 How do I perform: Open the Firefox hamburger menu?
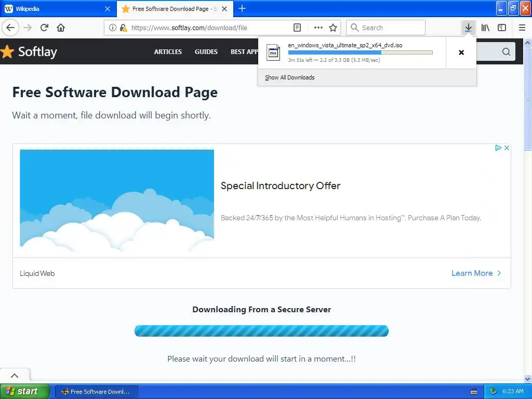(x=522, y=28)
